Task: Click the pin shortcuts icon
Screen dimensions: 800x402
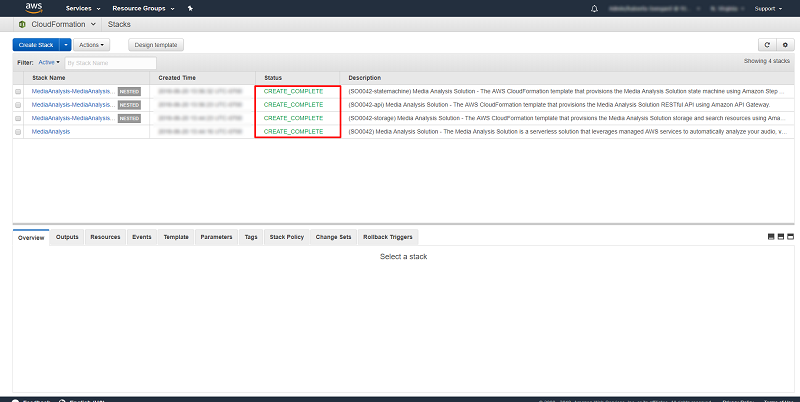Action: pyautogui.click(x=190, y=8)
